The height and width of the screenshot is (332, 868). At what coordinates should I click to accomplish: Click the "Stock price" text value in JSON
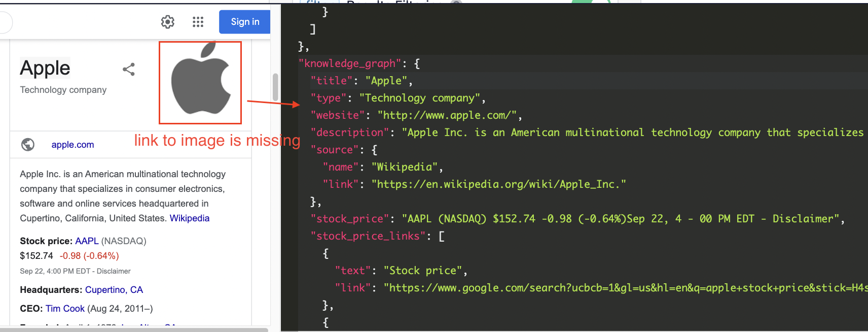[423, 271]
